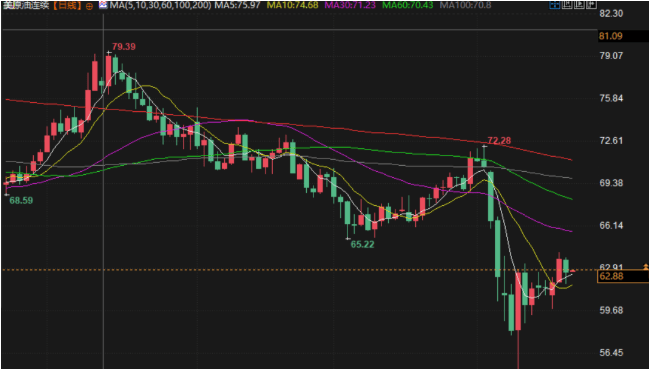
Task: Open MA(5,10,30,60,100,200) parameter settings
Action: point(160,5)
